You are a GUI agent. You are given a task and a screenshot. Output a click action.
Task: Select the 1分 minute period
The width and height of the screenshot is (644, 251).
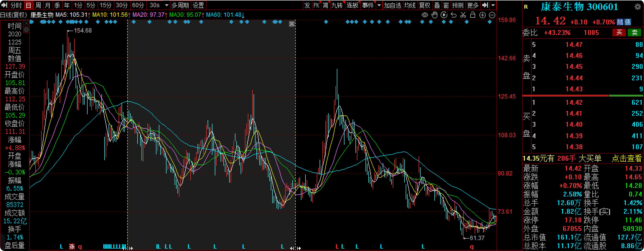78,5
